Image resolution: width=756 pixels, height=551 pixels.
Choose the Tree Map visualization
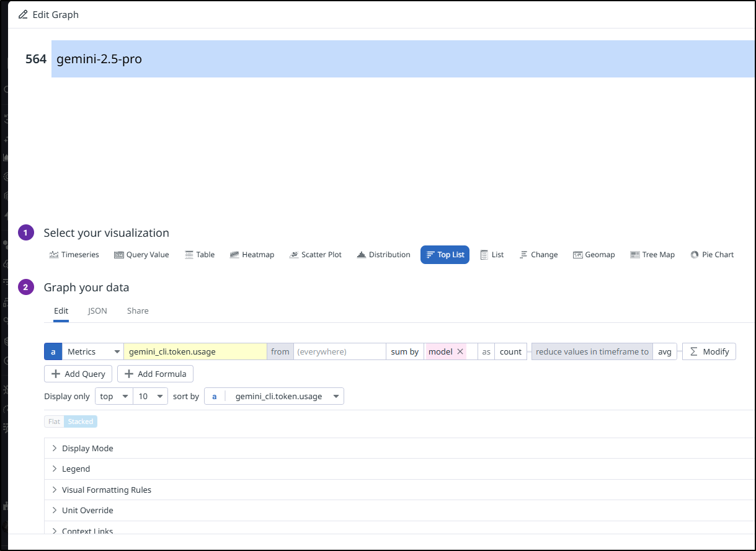[x=652, y=255]
